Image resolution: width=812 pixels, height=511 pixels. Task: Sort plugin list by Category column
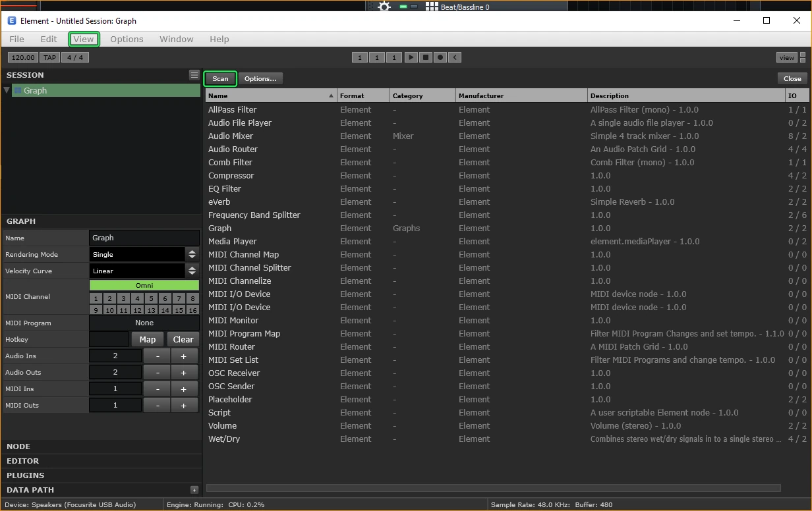click(x=422, y=95)
